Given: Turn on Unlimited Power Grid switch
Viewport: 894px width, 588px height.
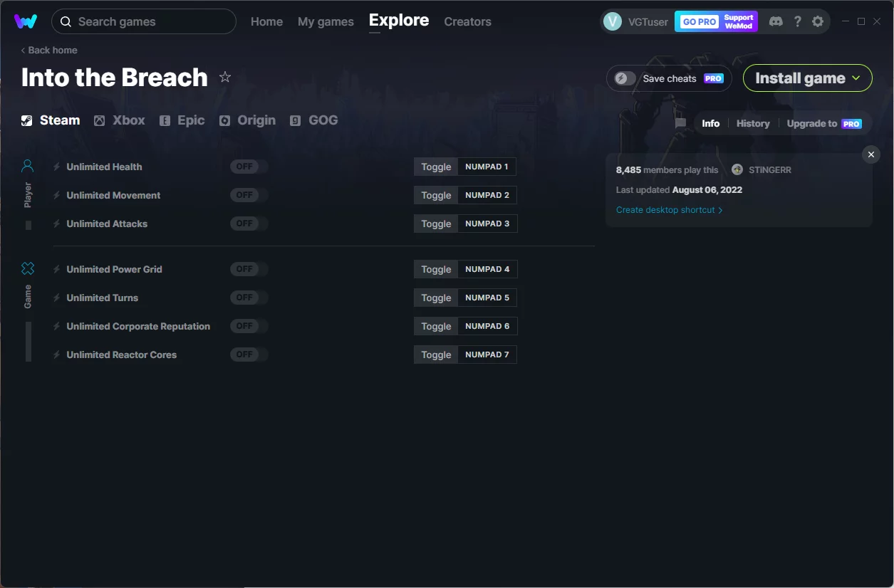Looking at the screenshot, I should tap(249, 269).
